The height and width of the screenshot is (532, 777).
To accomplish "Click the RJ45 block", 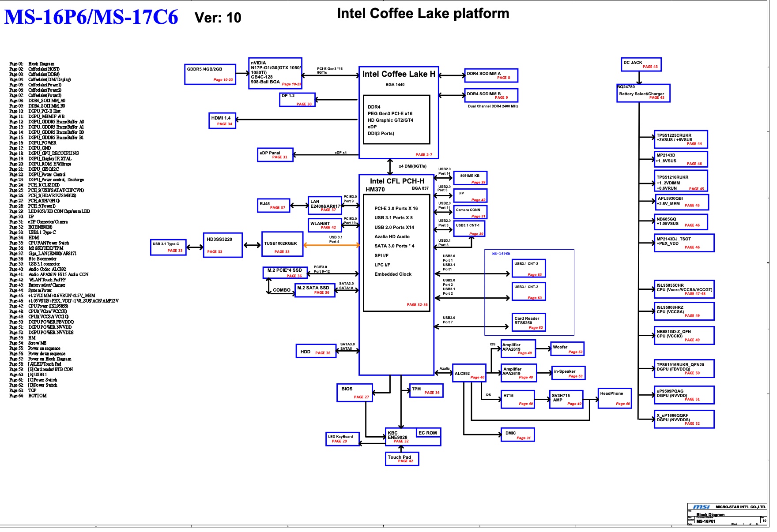I will [x=274, y=206].
